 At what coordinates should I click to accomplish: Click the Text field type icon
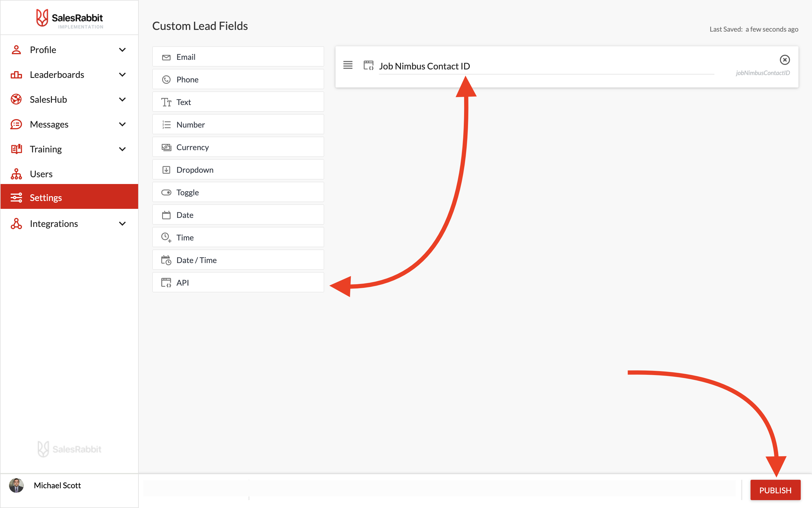166,102
